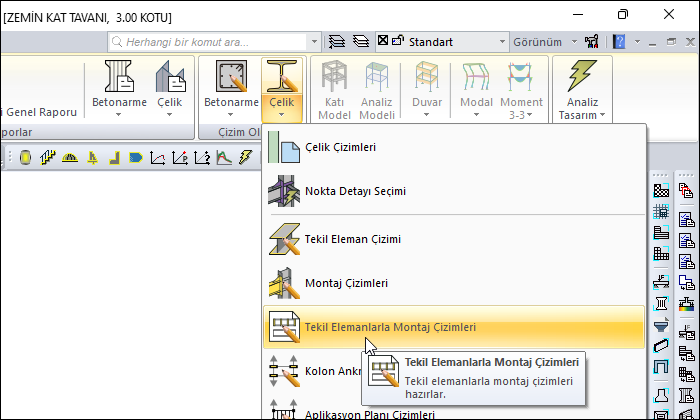Select Nokta Detayı Seçimi from the dropdown

454,191
